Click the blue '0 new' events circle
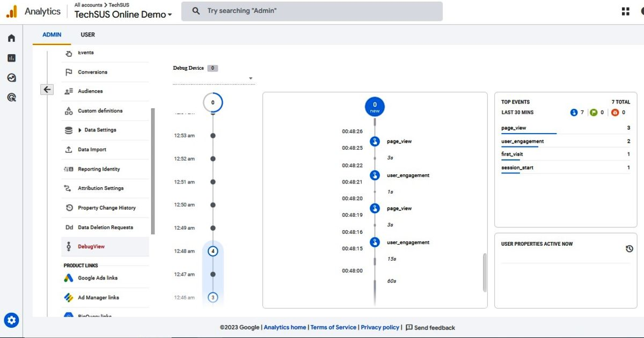644x338 pixels. tap(375, 107)
